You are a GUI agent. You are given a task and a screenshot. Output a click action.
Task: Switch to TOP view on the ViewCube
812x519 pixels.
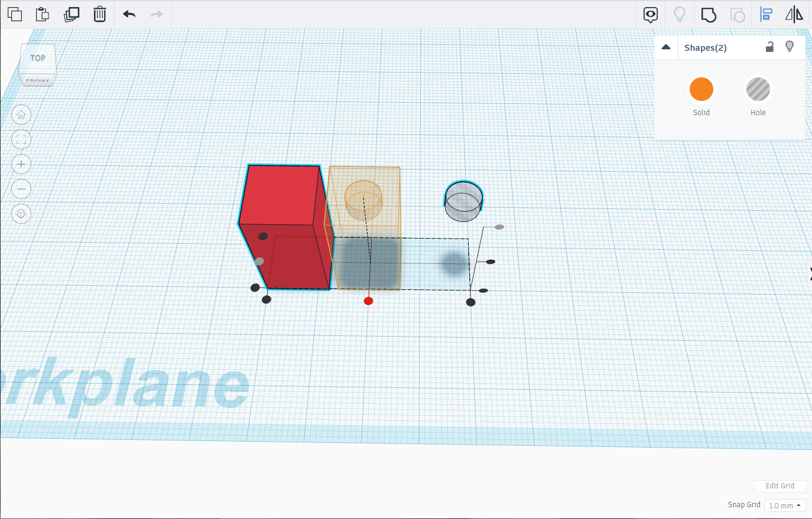point(37,58)
